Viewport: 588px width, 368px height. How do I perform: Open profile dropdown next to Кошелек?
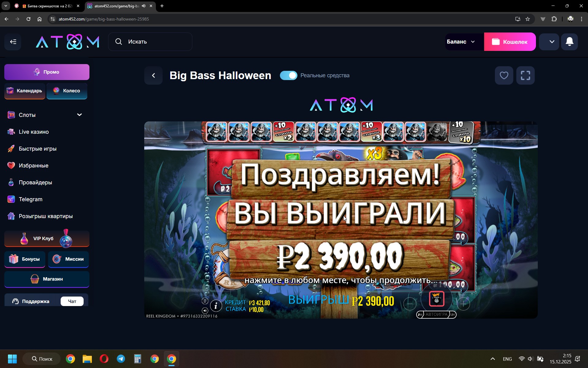point(552,42)
